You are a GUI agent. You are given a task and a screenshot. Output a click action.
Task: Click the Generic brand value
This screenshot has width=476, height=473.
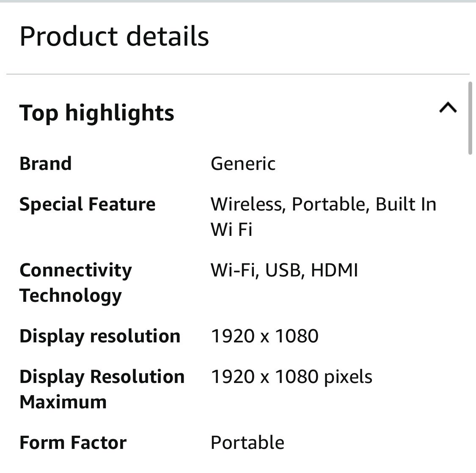[x=243, y=164]
